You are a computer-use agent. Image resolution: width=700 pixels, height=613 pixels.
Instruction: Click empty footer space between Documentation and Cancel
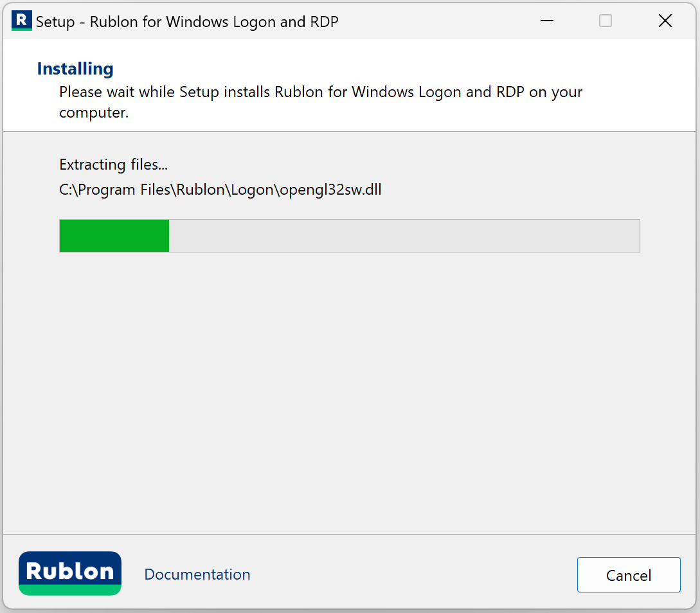(x=411, y=574)
